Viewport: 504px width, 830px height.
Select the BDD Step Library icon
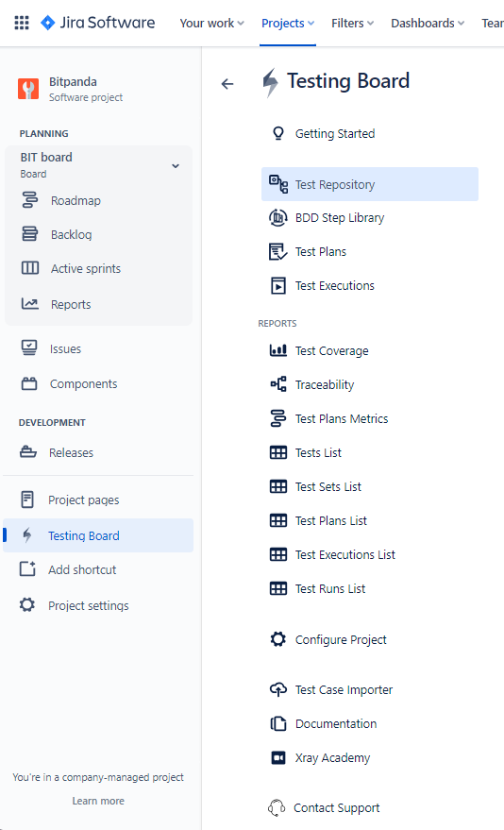pos(278,217)
